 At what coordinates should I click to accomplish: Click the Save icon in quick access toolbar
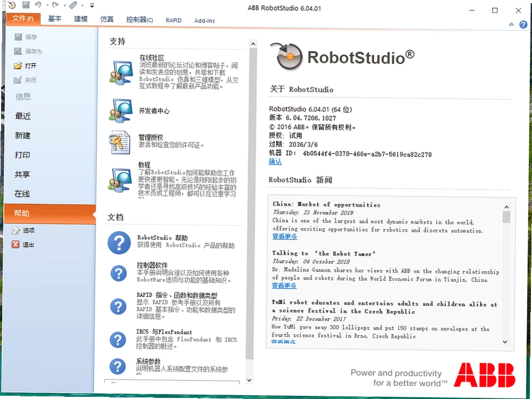pos(26,5)
